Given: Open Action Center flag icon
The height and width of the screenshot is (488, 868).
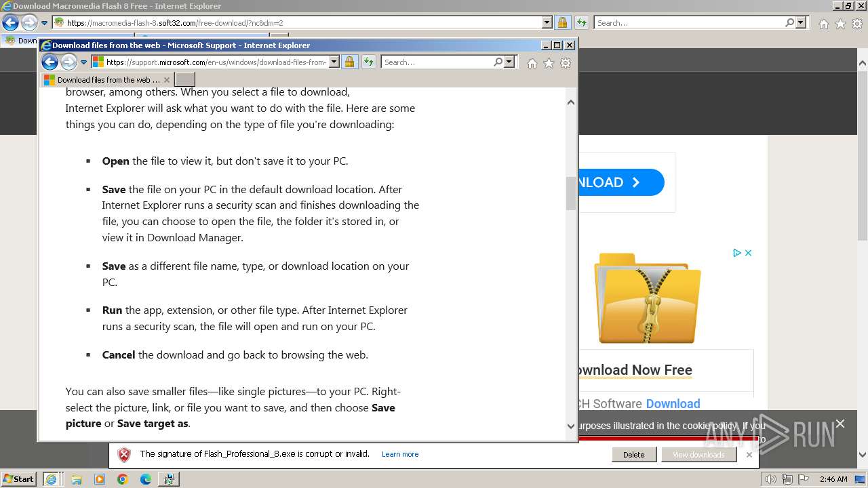Looking at the screenshot, I should tap(804, 479).
